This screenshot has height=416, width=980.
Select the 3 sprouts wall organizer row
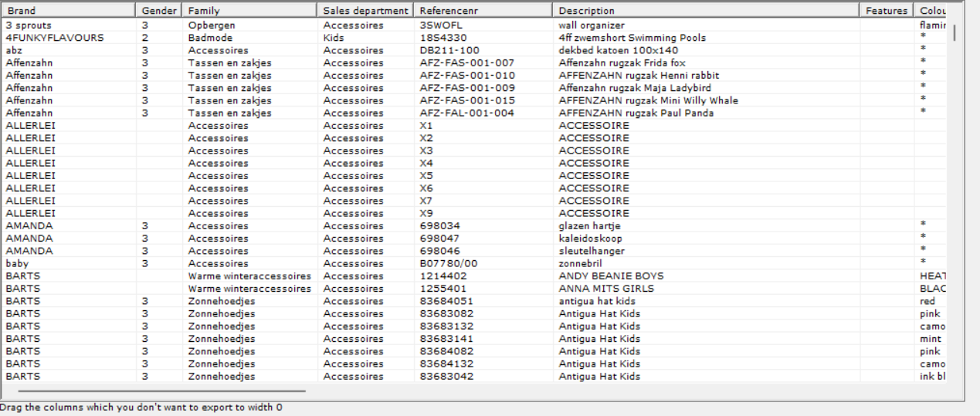[x=475, y=25]
